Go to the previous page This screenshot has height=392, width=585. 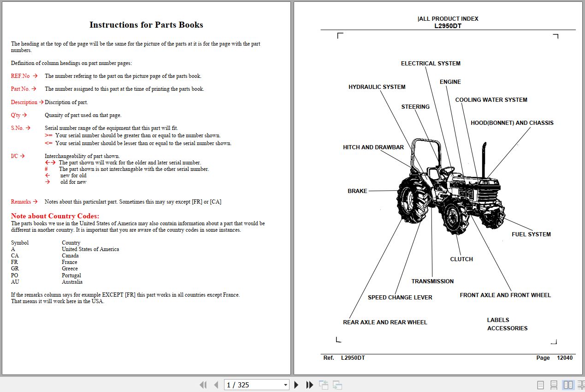click(216, 385)
